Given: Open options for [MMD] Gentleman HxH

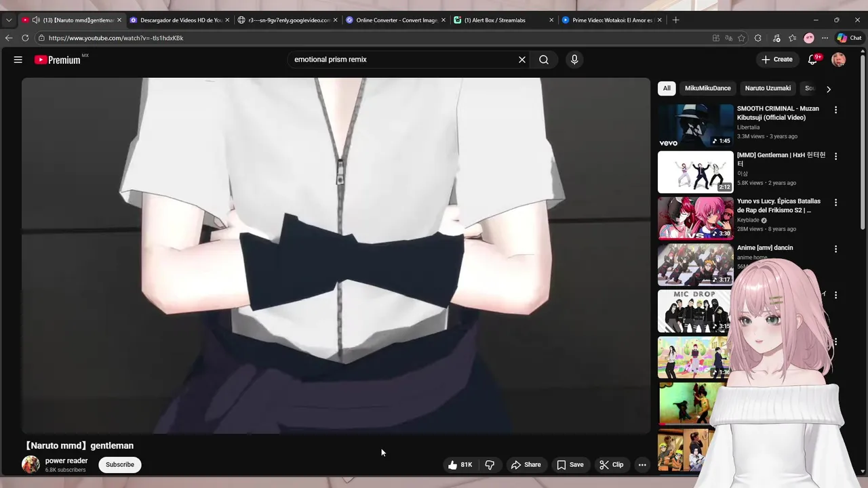Looking at the screenshot, I should pyautogui.click(x=835, y=157).
